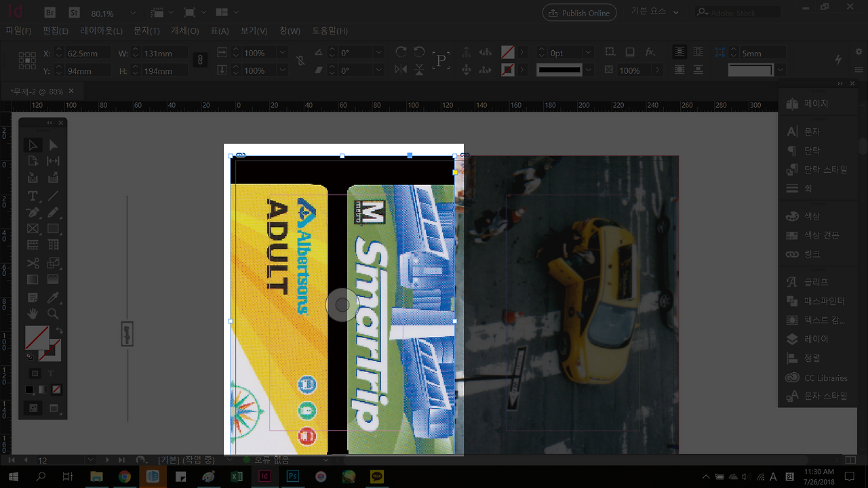Open the 개체(O) menu
This screenshot has height=488, width=868.
184,31
